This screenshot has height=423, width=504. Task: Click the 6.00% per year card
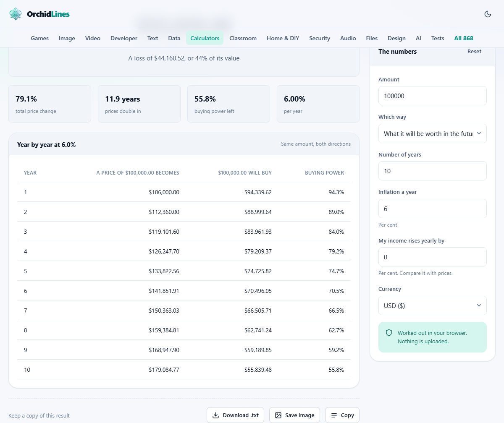coord(318,104)
